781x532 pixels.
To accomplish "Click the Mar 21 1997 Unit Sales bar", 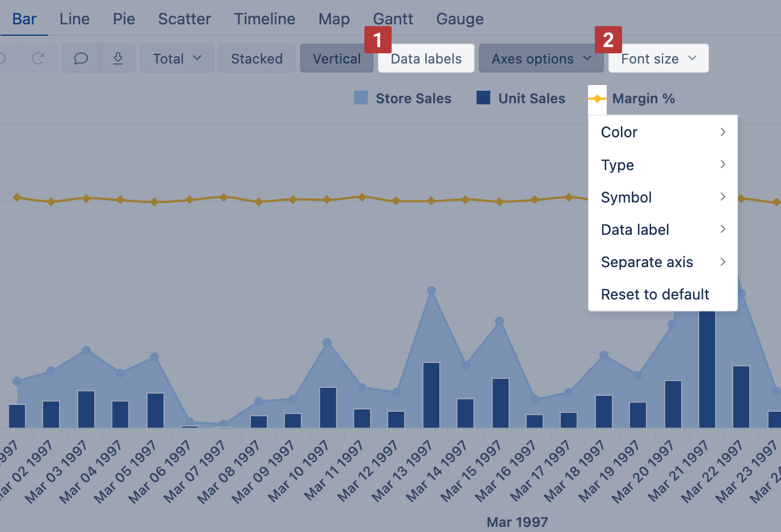I will click(x=707, y=369).
